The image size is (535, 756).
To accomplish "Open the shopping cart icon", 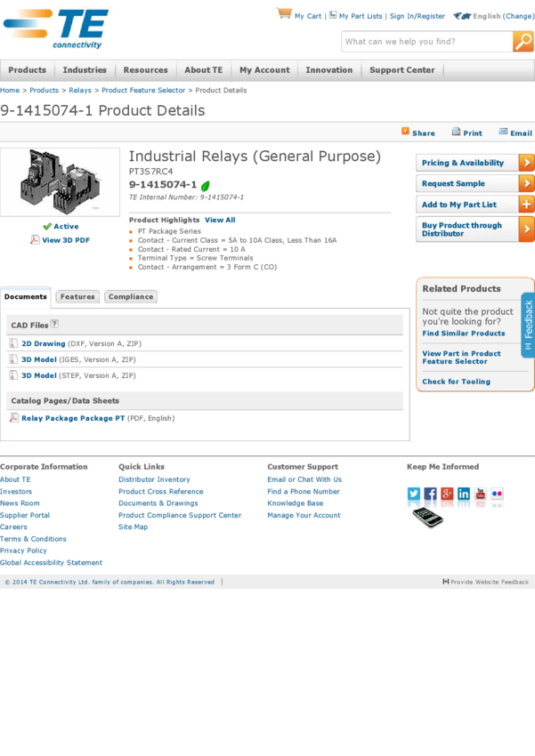I will (284, 13).
